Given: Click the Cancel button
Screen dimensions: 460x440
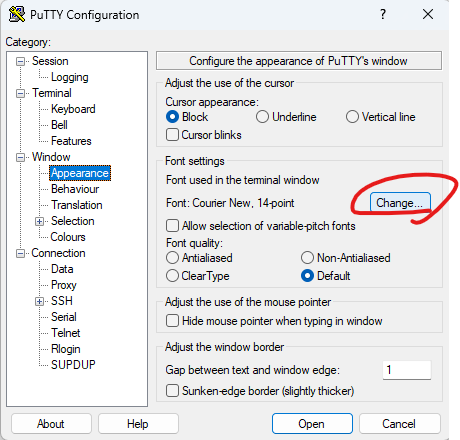Looking at the screenshot, I should 399,424.
